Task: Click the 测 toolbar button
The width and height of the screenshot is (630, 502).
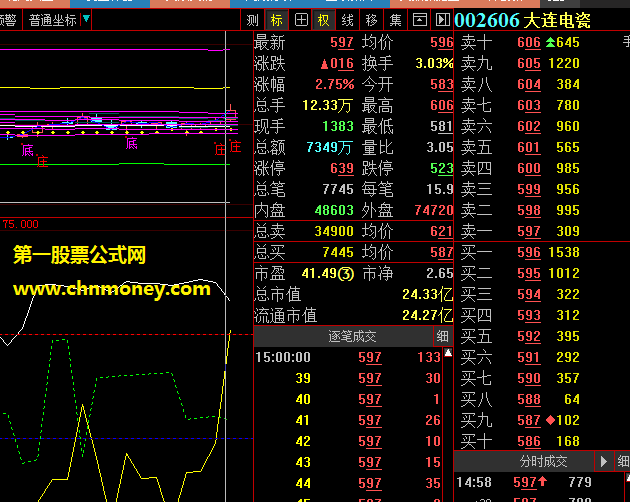Action: [x=252, y=20]
